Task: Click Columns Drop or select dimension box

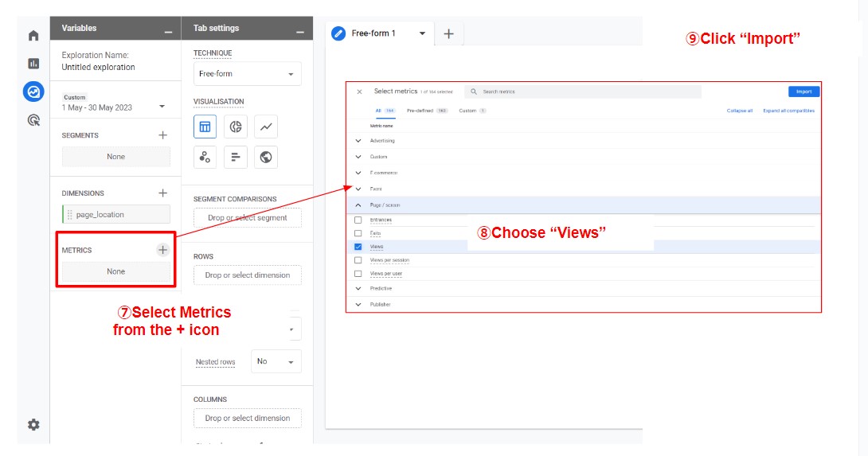Action: [248, 418]
